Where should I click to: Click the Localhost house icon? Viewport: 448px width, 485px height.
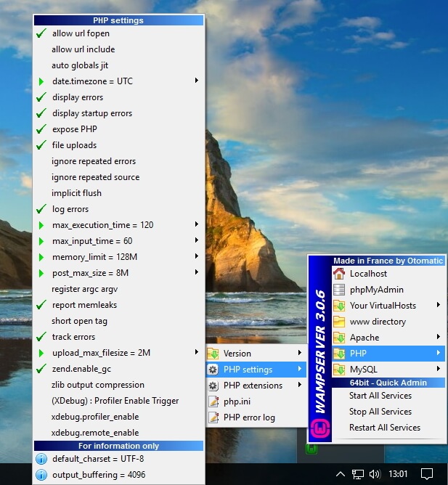click(338, 274)
